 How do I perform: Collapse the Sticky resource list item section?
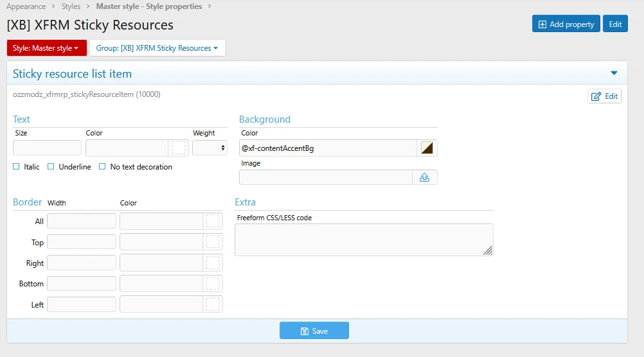[614, 73]
